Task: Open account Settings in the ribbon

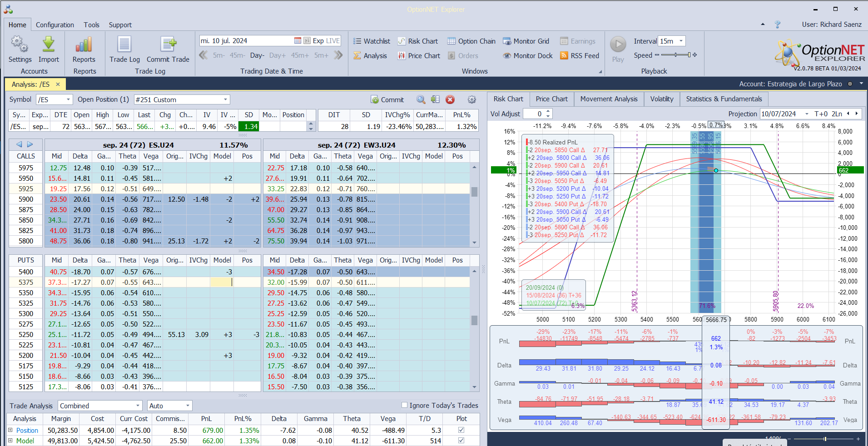Action: click(x=20, y=50)
